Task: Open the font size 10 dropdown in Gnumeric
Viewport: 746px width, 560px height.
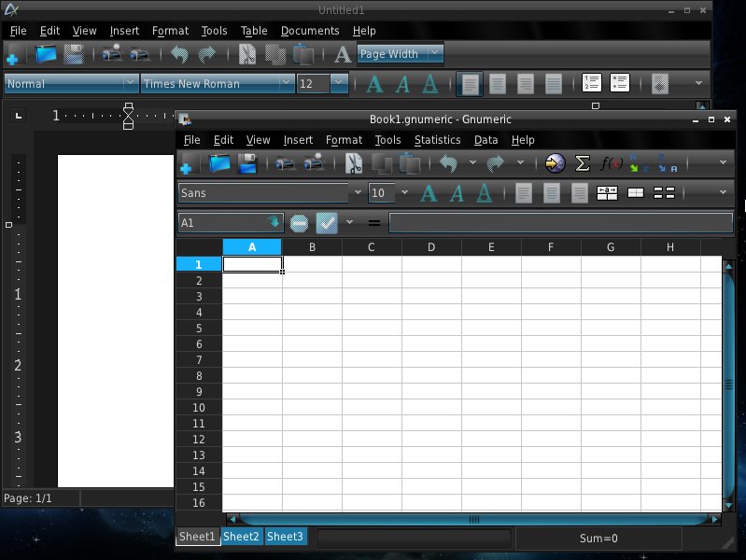Action: (x=404, y=192)
